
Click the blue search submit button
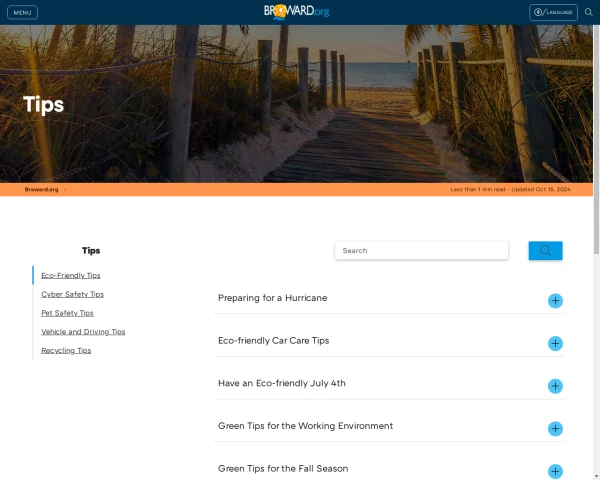coord(545,250)
